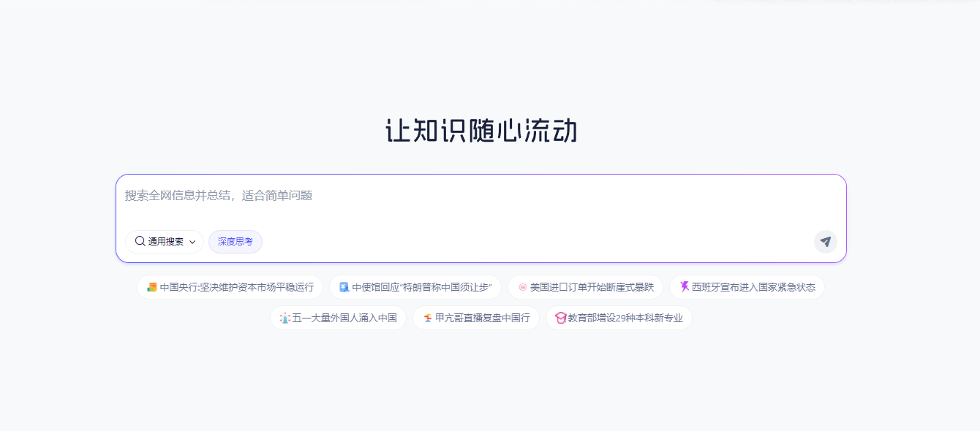Open topic 中国央行:坚决维护资本市场平稳运行
The image size is (980, 431).
coord(230,287)
